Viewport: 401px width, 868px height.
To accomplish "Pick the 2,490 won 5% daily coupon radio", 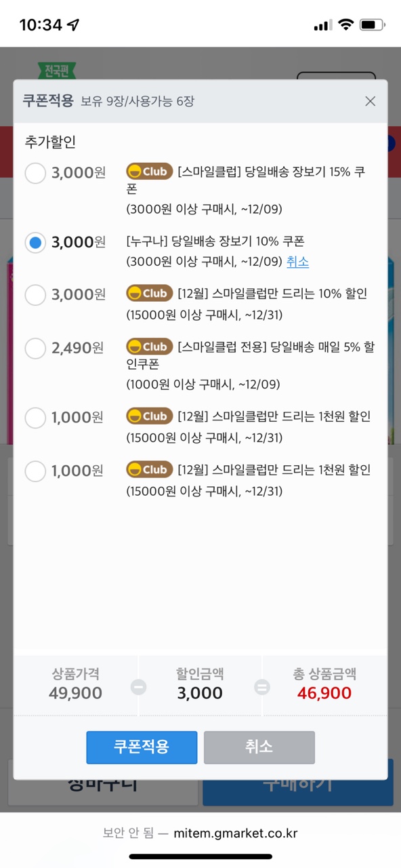I will tap(35, 348).
